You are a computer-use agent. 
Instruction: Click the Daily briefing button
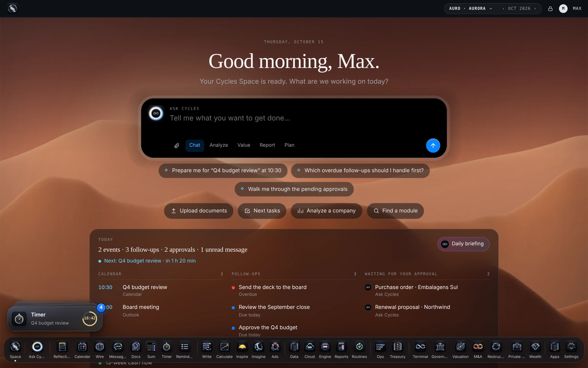click(463, 244)
